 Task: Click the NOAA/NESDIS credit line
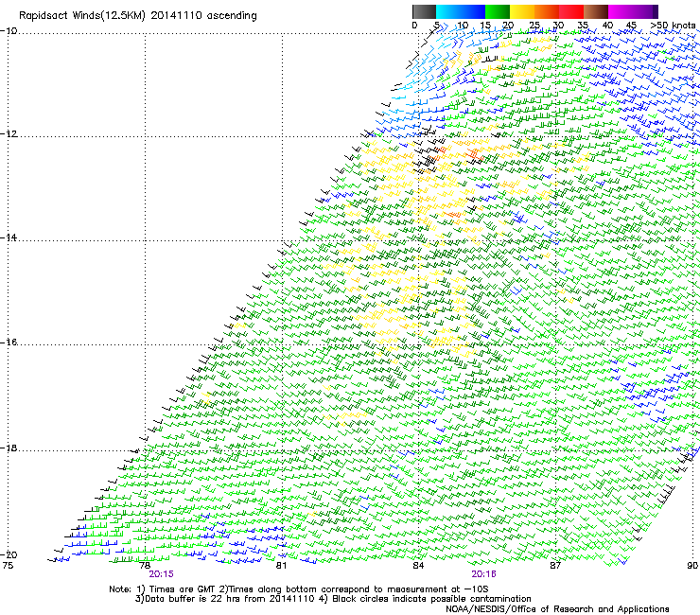coord(557,609)
